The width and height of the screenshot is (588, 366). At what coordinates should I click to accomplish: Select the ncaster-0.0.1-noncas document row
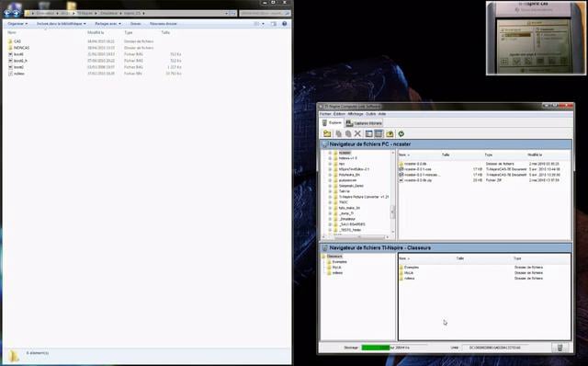click(x=484, y=175)
